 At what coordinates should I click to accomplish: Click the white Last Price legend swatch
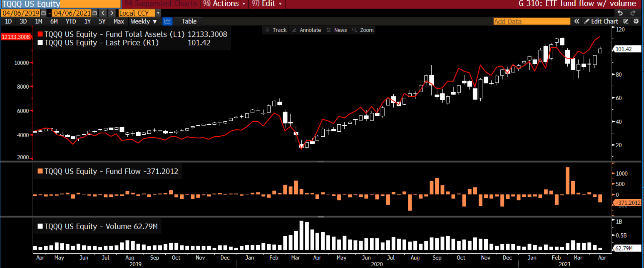40,42
